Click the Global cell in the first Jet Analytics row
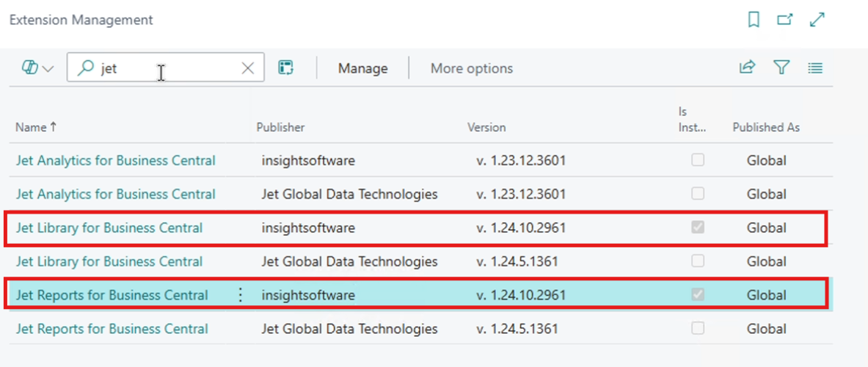 (x=766, y=161)
